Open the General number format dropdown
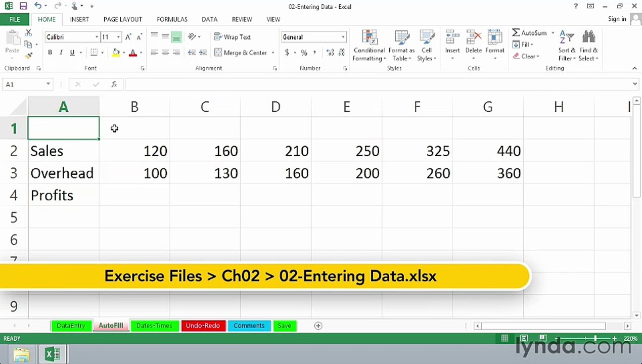 [x=343, y=37]
